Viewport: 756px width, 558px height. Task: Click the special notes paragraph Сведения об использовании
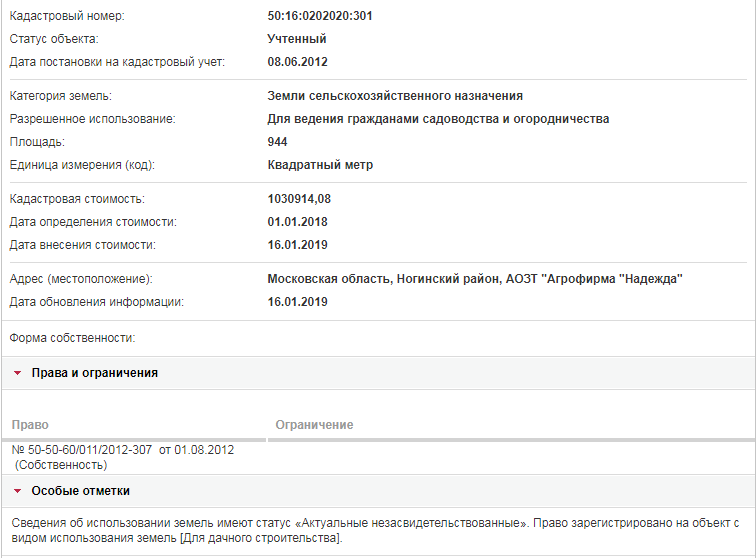[x=375, y=531]
